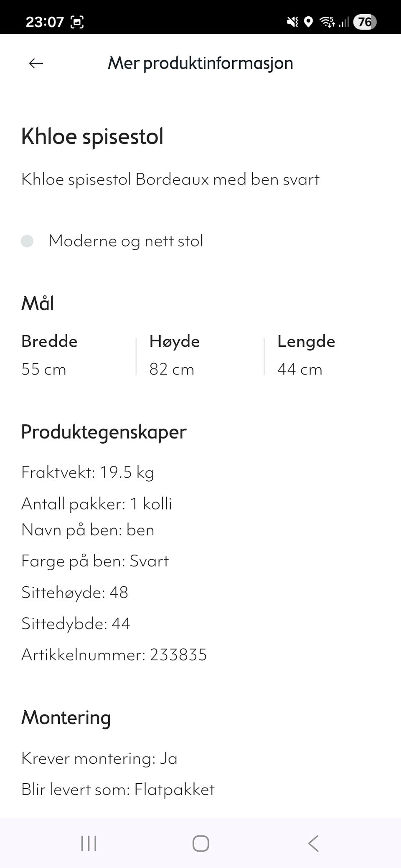Select the Fraktvekt 19.5 kg line

[x=88, y=472]
